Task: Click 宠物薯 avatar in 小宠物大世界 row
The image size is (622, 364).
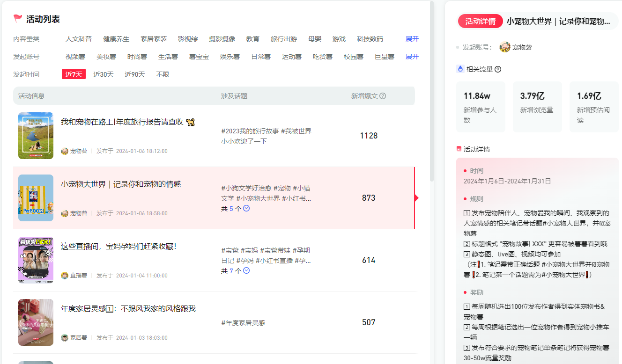Action: point(65,213)
